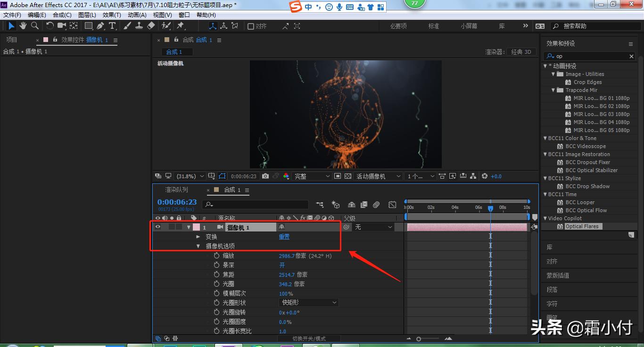Open the 合成(C) menu
644x347 pixels.
(x=62, y=15)
